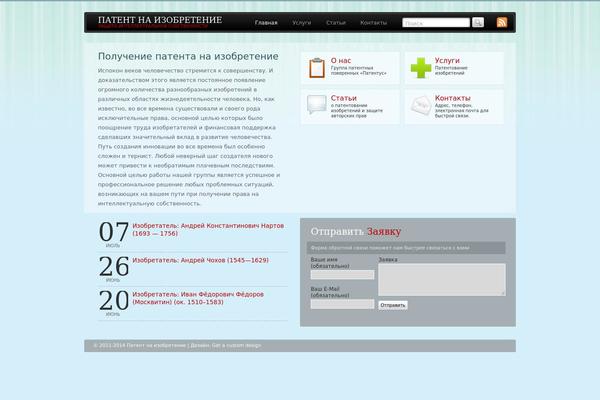Open the Статьи block heading
This screenshot has height=400, width=600.
[344, 98]
